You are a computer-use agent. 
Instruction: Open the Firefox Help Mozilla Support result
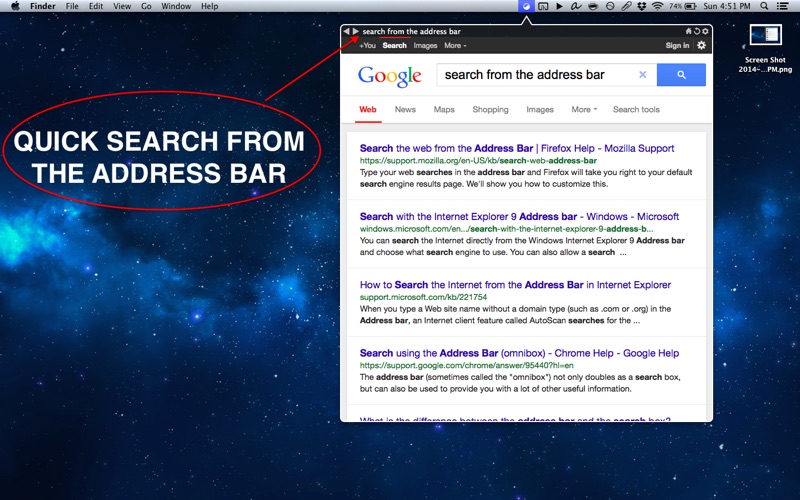click(x=517, y=148)
